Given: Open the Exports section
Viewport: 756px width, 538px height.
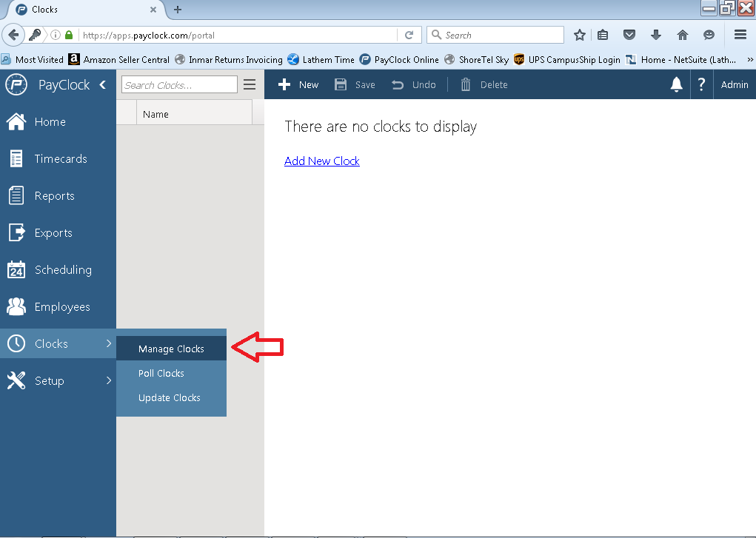Looking at the screenshot, I should [55, 232].
